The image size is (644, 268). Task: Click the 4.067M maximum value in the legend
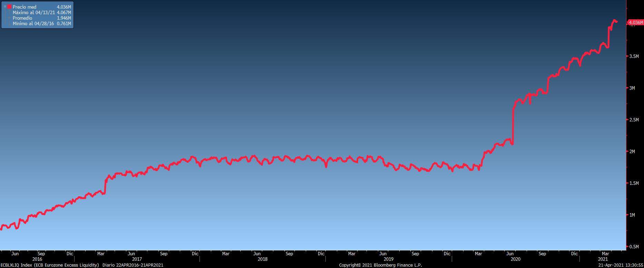pos(64,12)
